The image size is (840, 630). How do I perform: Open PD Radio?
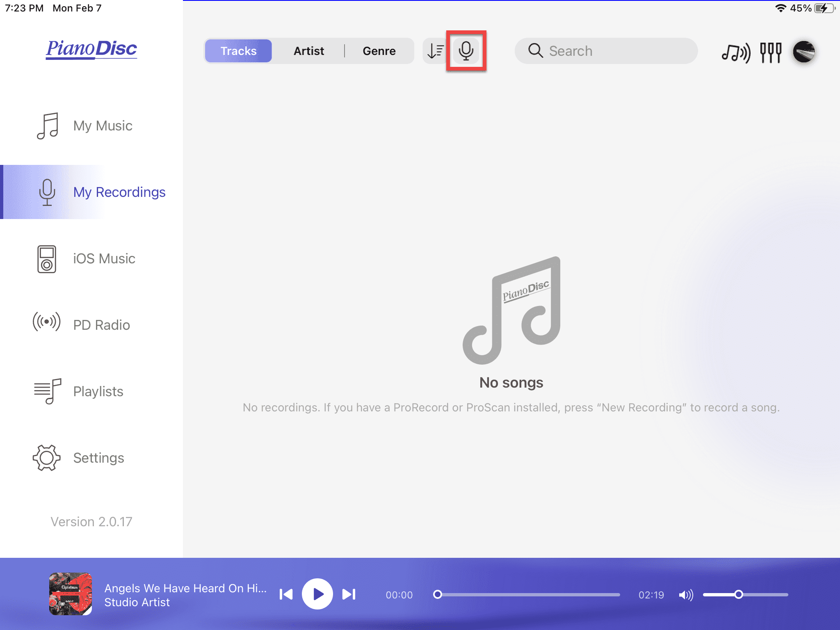(x=91, y=325)
